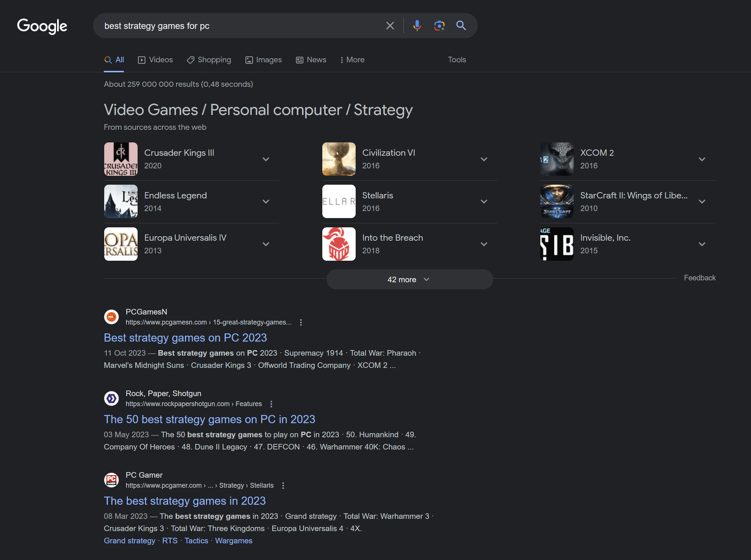Expand the Crusader Kings III details dropdown
751x560 pixels.
tap(266, 159)
